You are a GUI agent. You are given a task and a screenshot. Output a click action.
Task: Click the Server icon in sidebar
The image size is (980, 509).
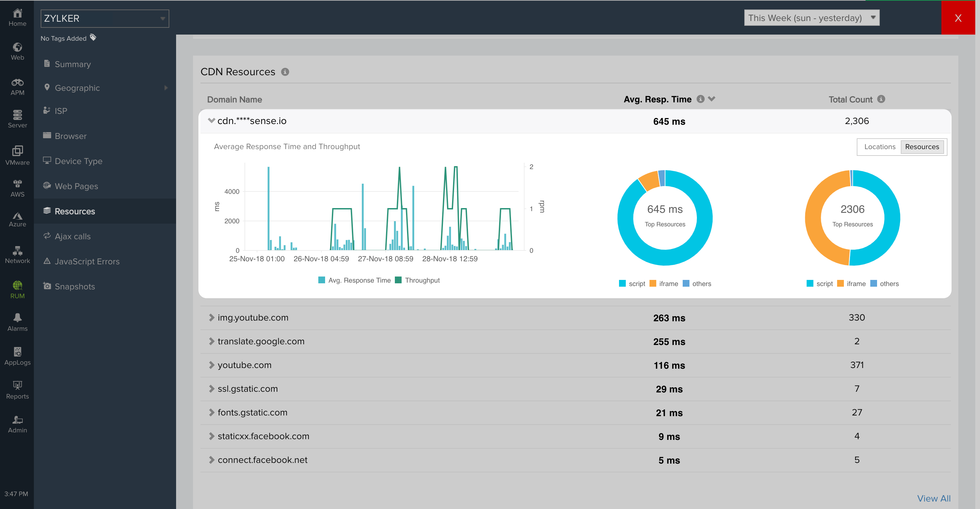pos(17,115)
